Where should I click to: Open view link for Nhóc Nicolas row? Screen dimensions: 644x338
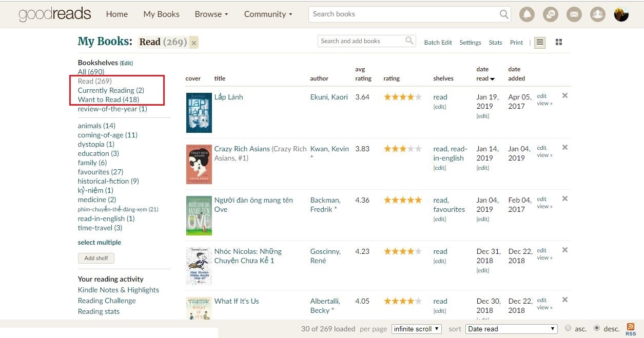point(544,257)
